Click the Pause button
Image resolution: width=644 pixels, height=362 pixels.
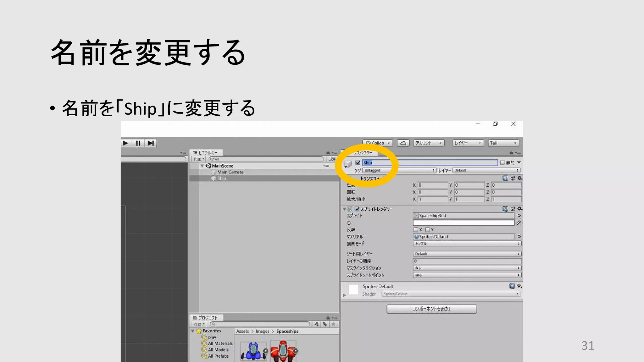tap(138, 143)
